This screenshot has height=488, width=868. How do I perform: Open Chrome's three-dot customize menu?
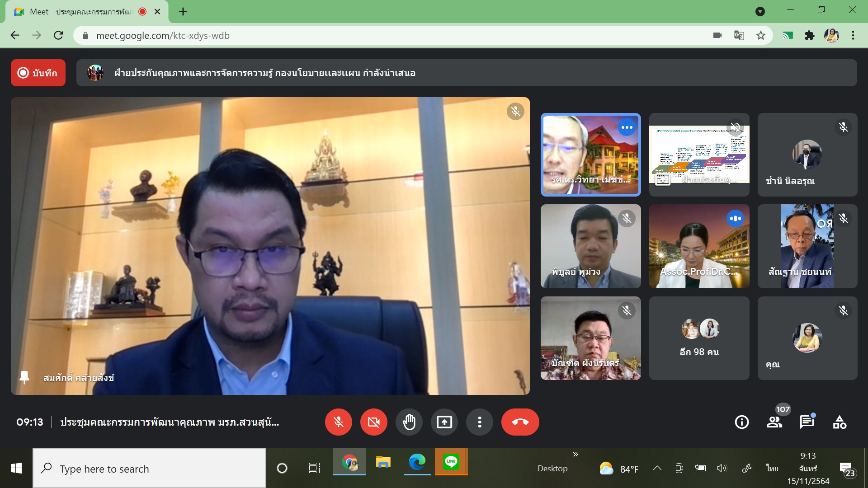[853, 35]
